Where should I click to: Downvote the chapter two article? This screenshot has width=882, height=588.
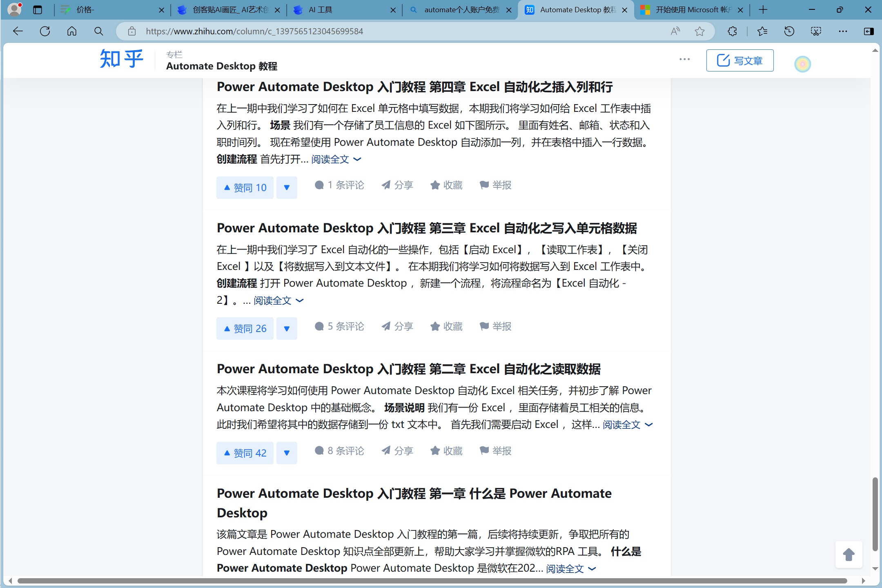tap(287, 453)
